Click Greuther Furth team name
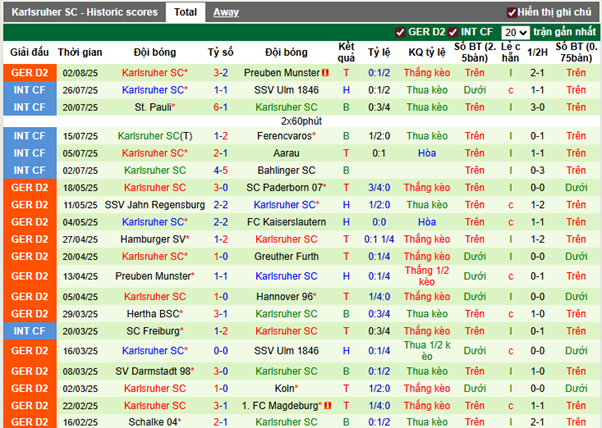 point(286,256)
